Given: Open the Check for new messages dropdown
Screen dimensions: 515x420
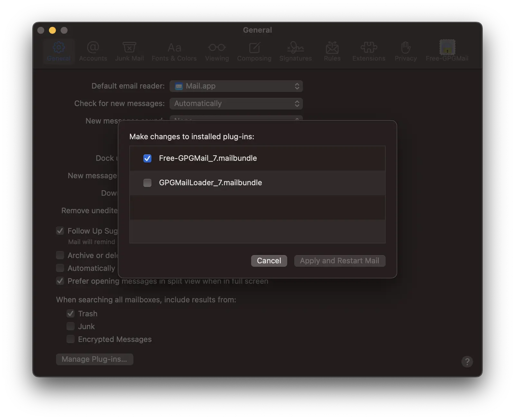Looking at the screenshot, I should [236, 103].
